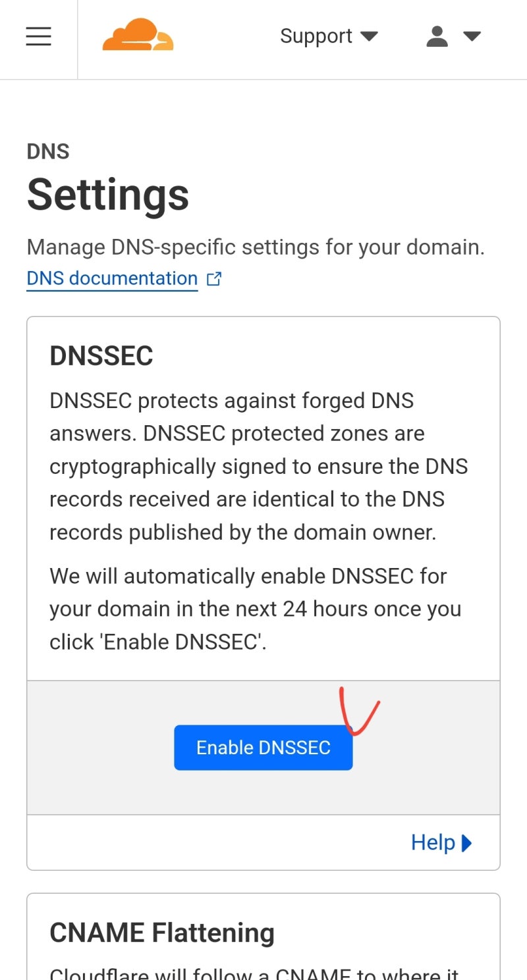
Task: Expand the account dropdown arrow
Action: [x=472, y=36]
